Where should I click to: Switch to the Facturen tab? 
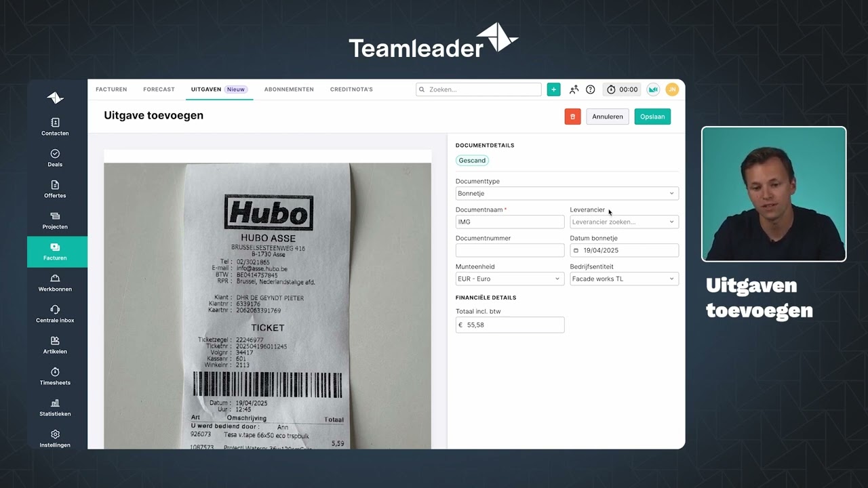[x=111, y=89]
